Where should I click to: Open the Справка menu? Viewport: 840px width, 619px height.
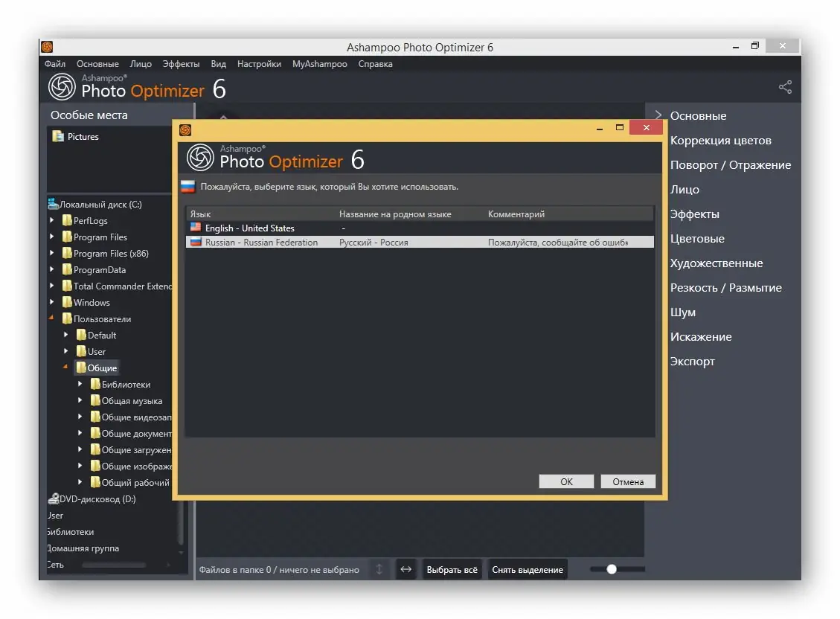coord(376,64)
